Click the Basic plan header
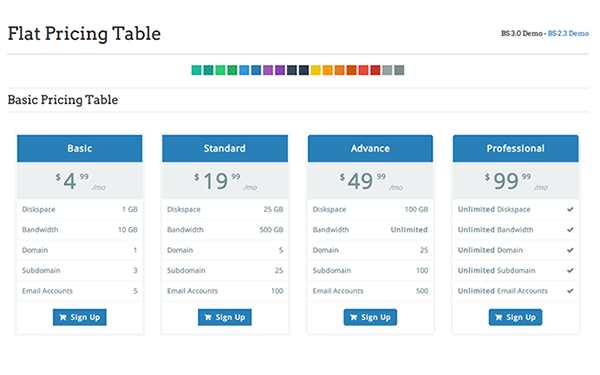The height and width of the screenshot is (375, 600). pos(80,148)
